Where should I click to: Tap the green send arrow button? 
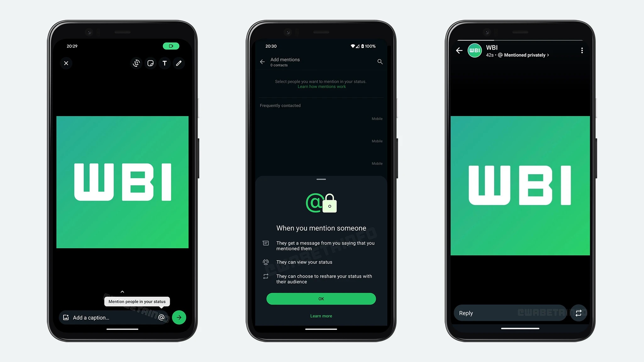pyautogui.click(x=179, y=317)
